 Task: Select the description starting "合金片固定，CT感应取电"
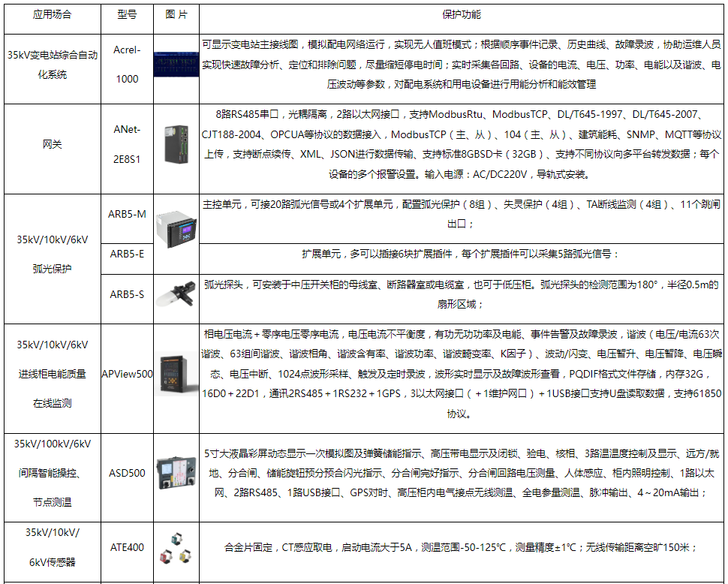[x=461, y=547]
